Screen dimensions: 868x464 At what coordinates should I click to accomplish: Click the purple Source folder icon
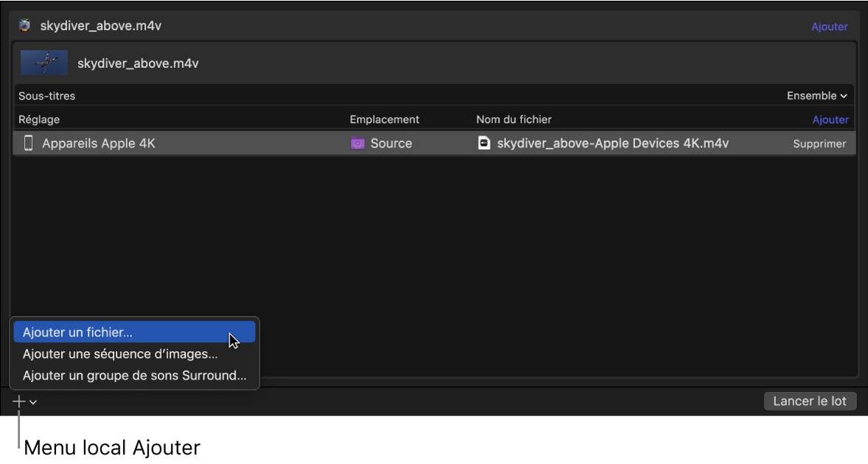(357, 144)
